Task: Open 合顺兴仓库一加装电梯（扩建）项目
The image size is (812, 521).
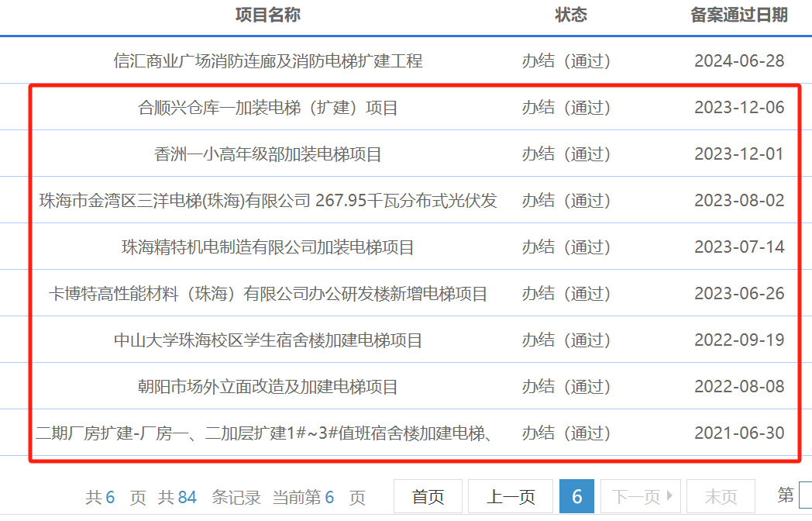Action: pos(268,108)
